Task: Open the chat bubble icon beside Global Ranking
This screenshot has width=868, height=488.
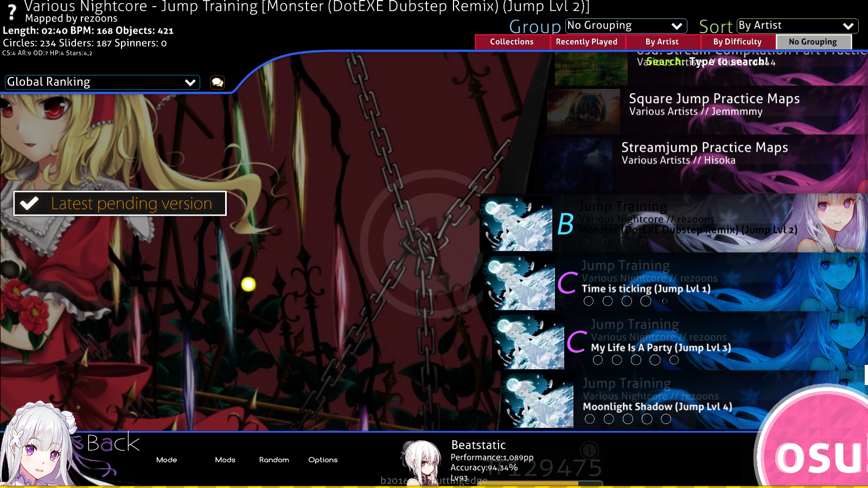Action: click(218, 82)
